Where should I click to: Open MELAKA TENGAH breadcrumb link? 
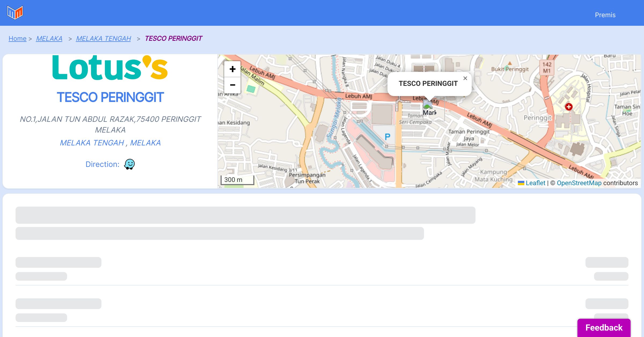[x=104, y=39]
